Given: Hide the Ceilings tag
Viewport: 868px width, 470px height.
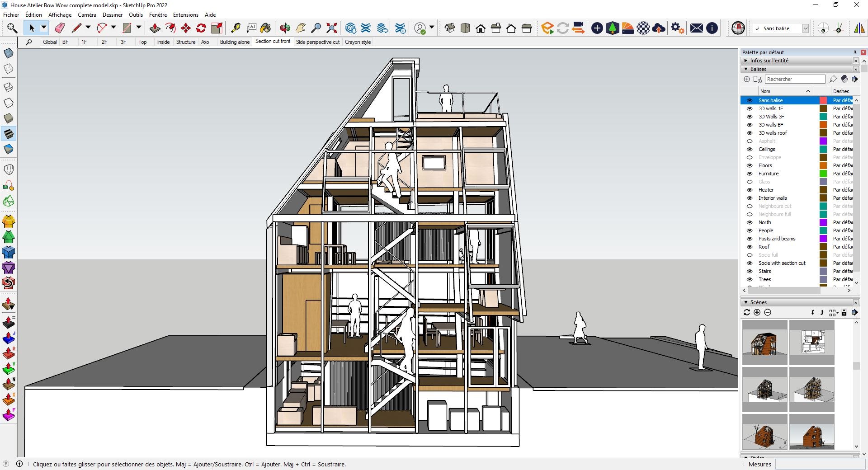Looking at the screenshot, I should pos(750,149).
